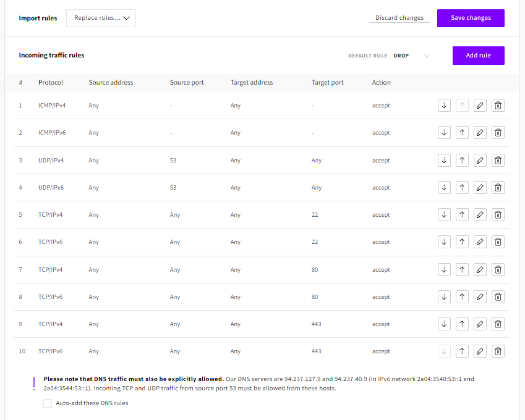The width and height of the screenshot is (525, 420).
Task: Move rule 2 ICMP/IPv6 up
Action: coord(462,132)
